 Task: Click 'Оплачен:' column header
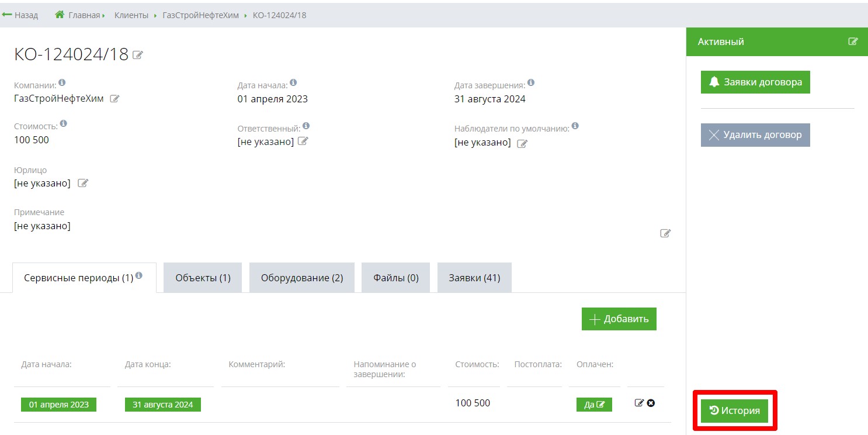tap(595, 364)
